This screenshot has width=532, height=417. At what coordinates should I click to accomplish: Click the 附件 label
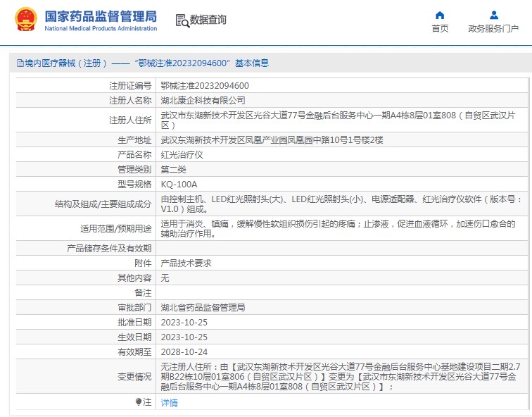(x=143, y=263)
